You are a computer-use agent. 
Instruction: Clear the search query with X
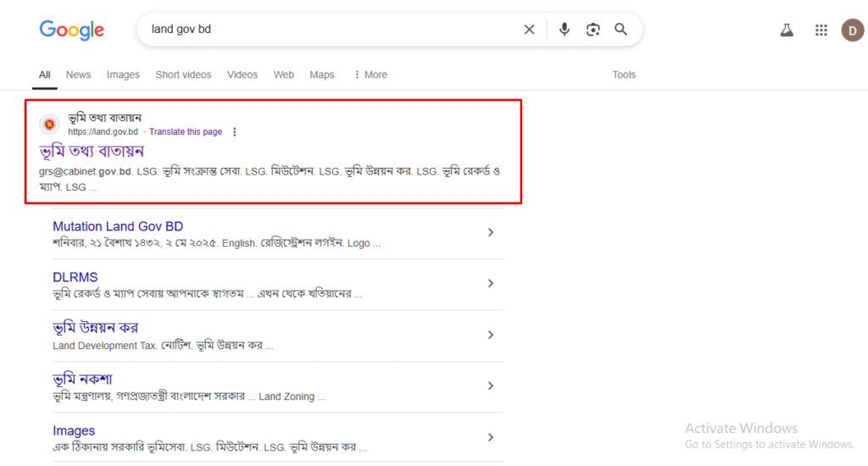[529, 30]
